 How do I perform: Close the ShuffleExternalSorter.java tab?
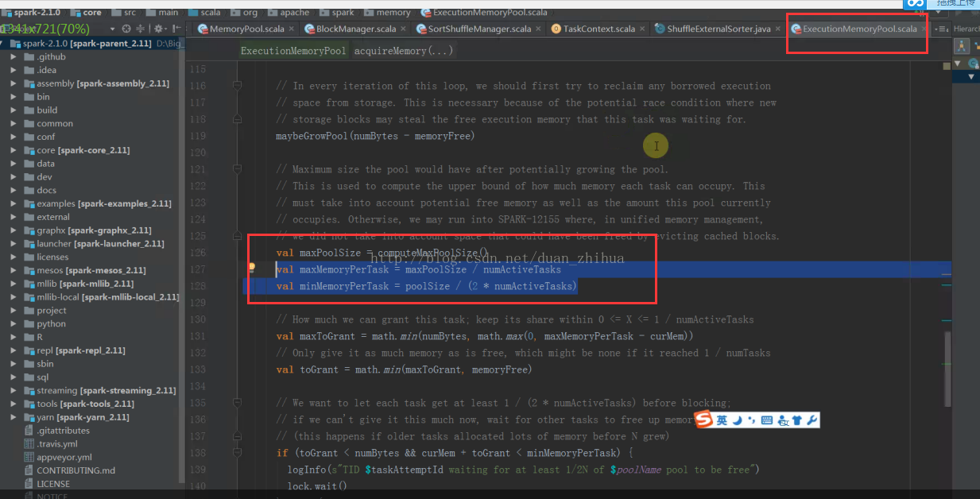(779, 29)
